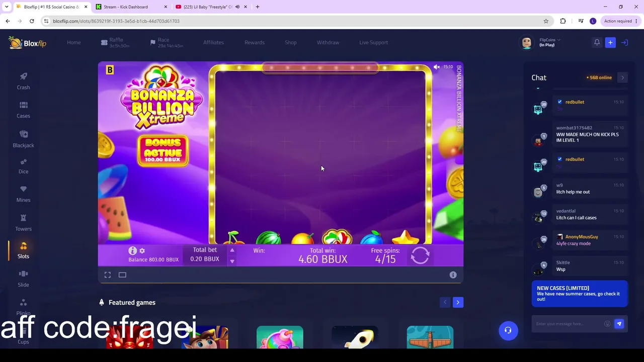The image size is (644, 362).
Task: Open the Towers game
Action: pyautogui.click(x=23, y=223)
